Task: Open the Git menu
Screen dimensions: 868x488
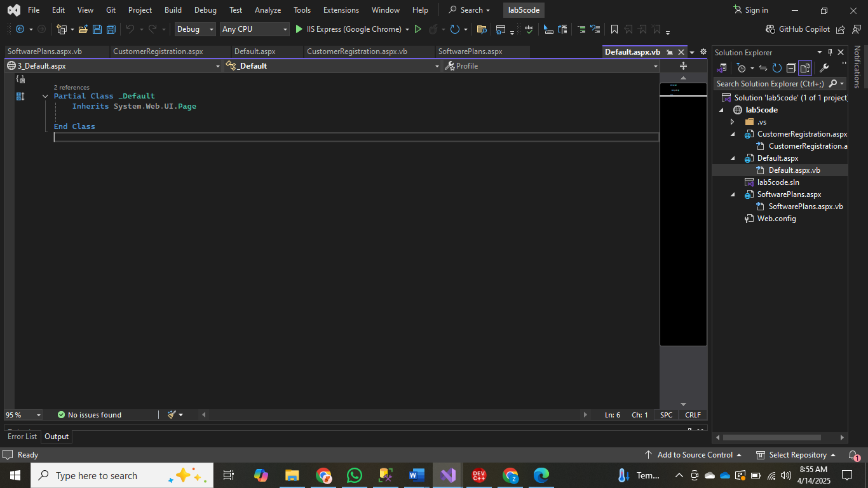Action: tap(111, 10)
